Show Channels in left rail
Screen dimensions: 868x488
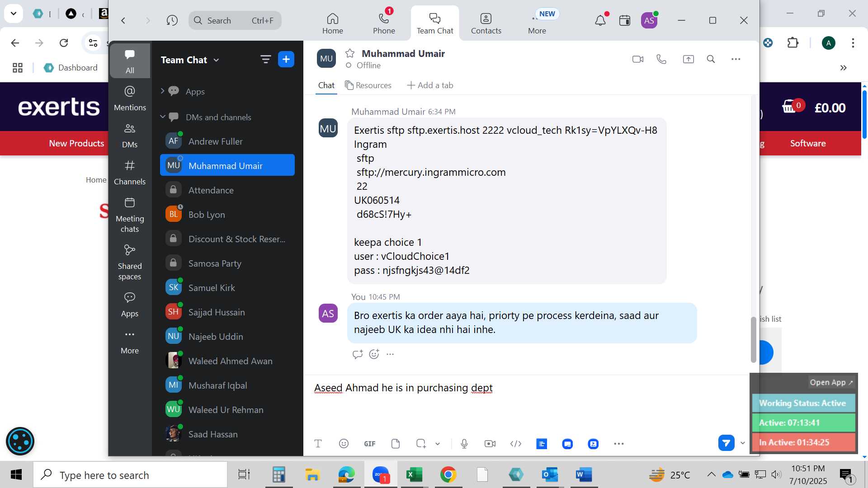[x=130, y=172]
